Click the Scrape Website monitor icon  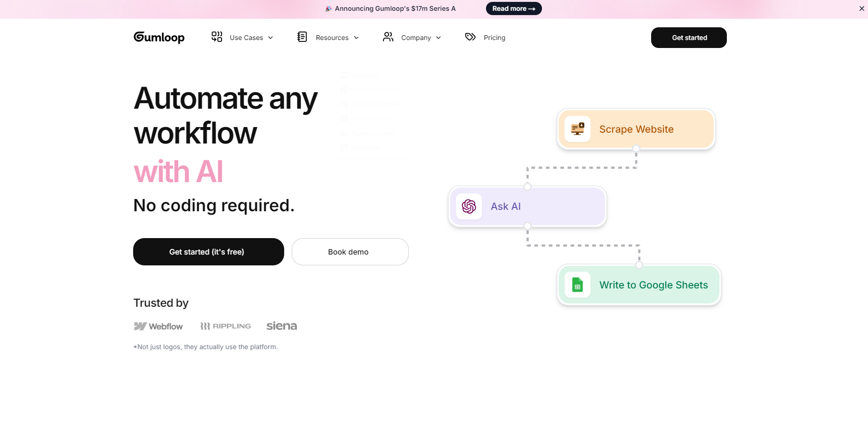point(578,129)
